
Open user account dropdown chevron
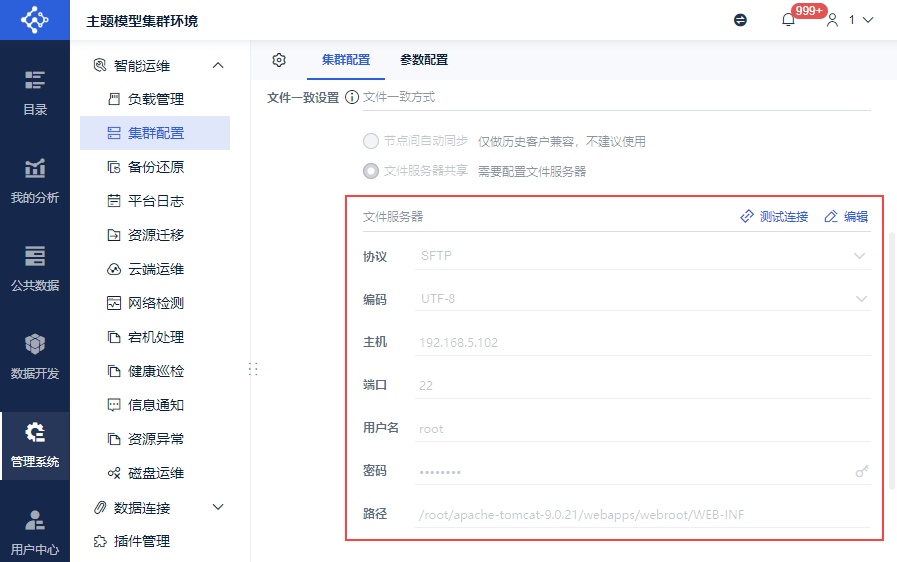coord(868,20)
